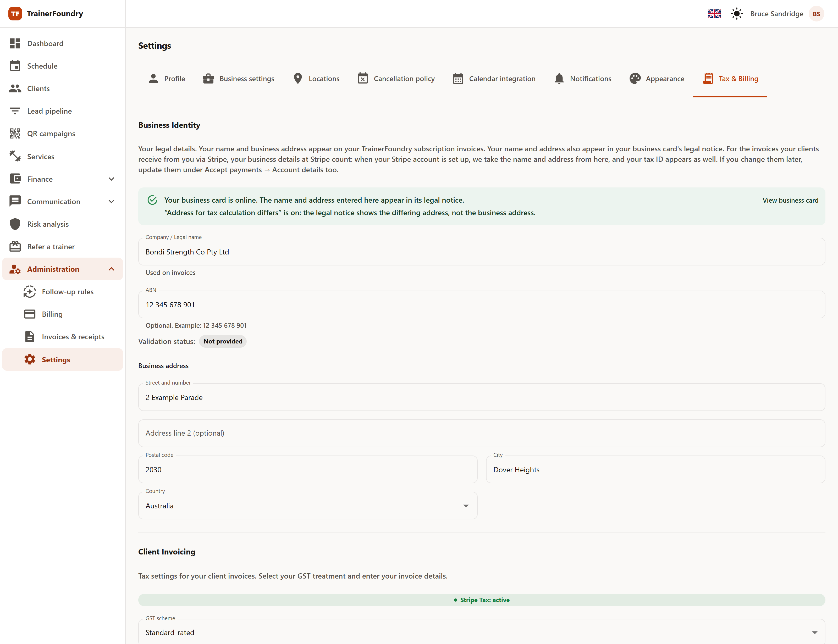
Task: Click the Refer a trainer gift icon
Action: click(15, 247)
